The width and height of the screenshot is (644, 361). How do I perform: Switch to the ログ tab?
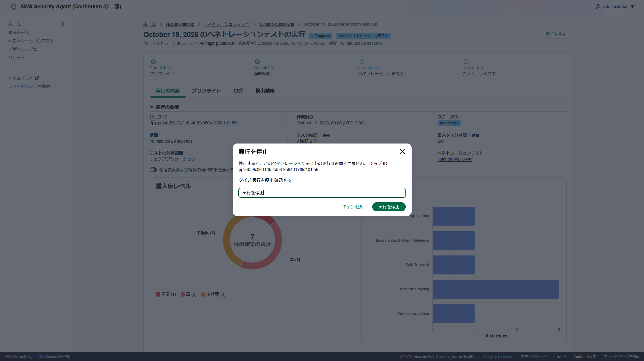(238, 91)
